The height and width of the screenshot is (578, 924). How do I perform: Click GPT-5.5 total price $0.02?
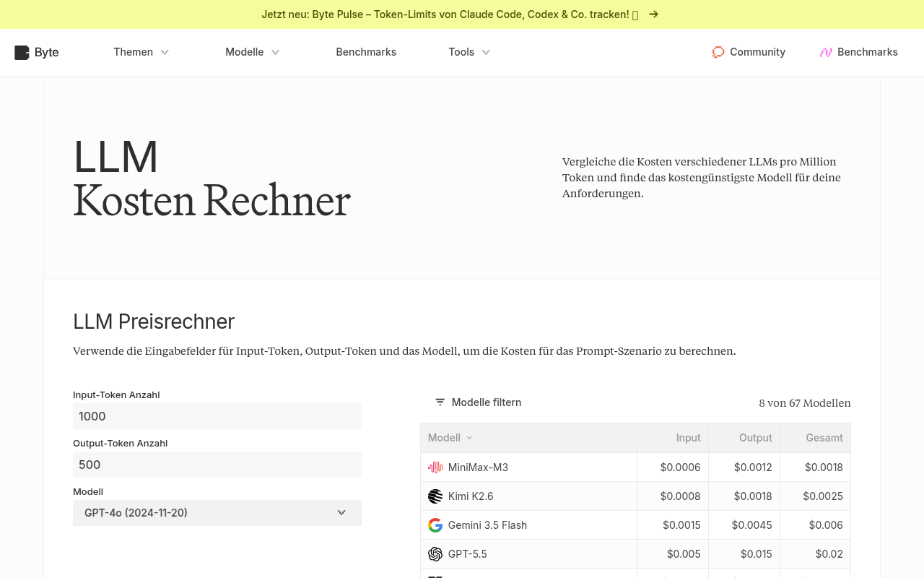point(829,554)
